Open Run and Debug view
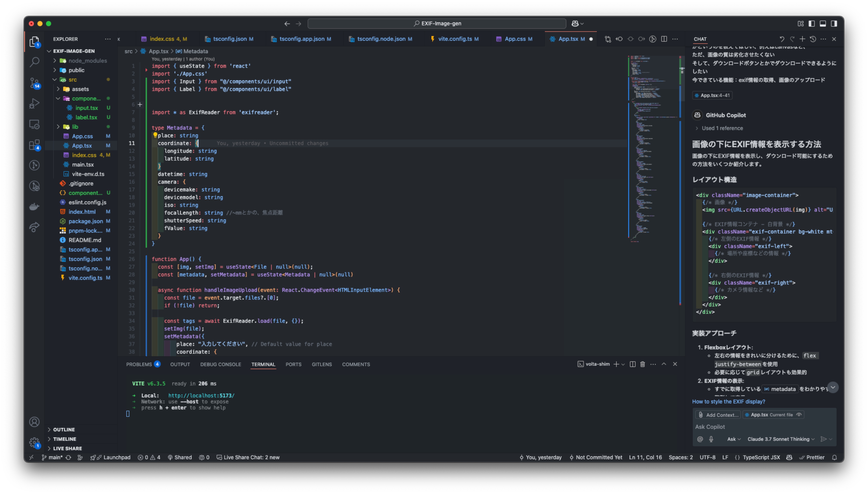Image resolution: width=868 pixels, height=494 pixels. [34, 103]
